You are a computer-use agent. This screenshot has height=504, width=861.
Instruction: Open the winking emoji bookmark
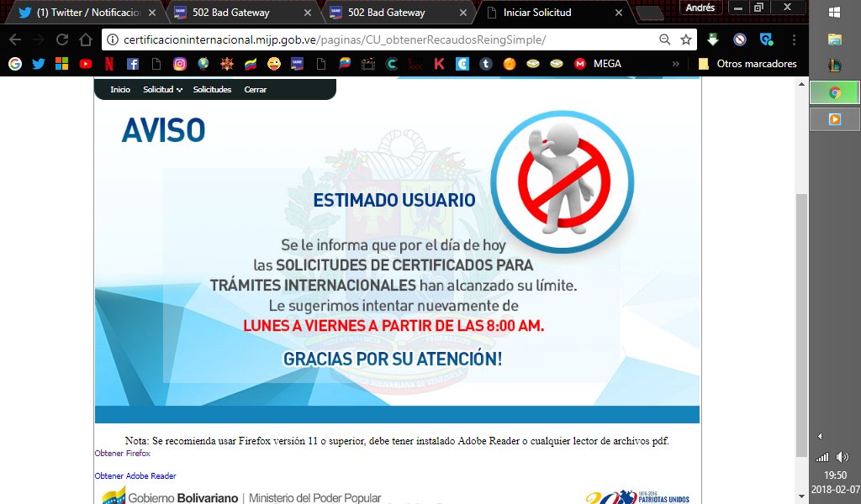pyautogui.click(x=274, y=64)
